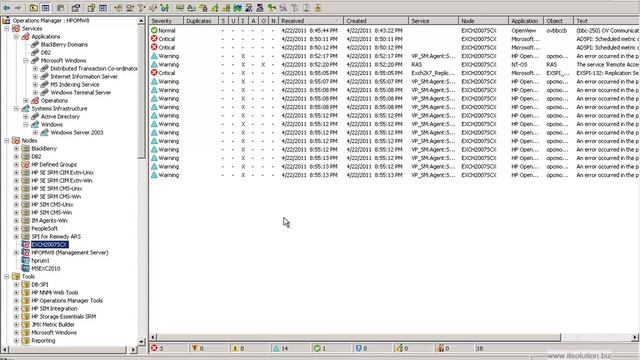Collapse the Microsoft Windows tree node
This screenshot has height=360, width=640.
26,60
